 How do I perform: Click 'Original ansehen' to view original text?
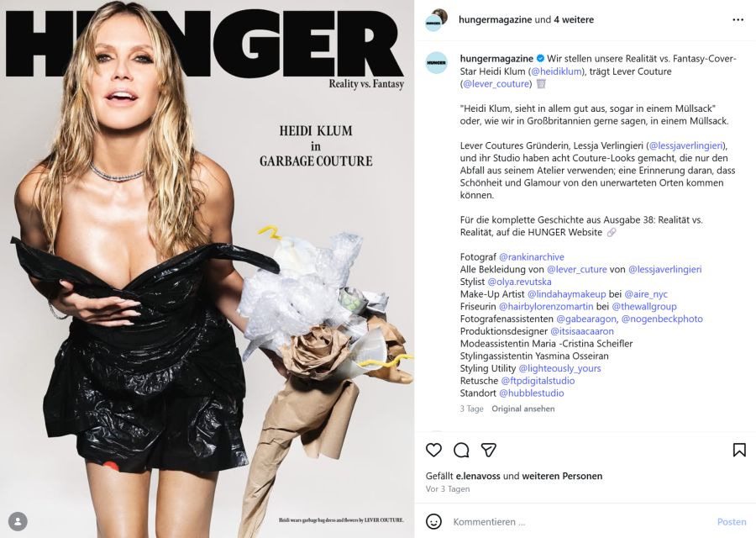(523, 409)
